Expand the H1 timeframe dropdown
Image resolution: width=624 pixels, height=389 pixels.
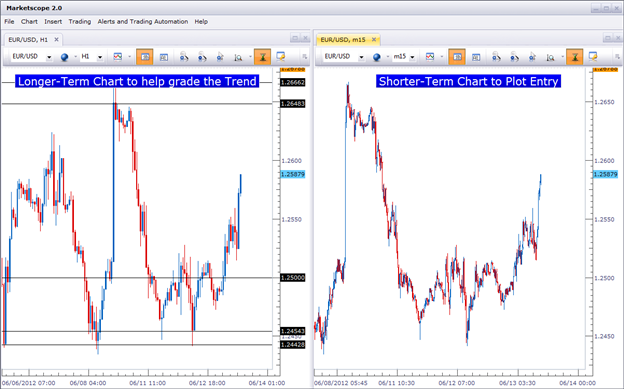pyautogui.click(x=100, y=57)
